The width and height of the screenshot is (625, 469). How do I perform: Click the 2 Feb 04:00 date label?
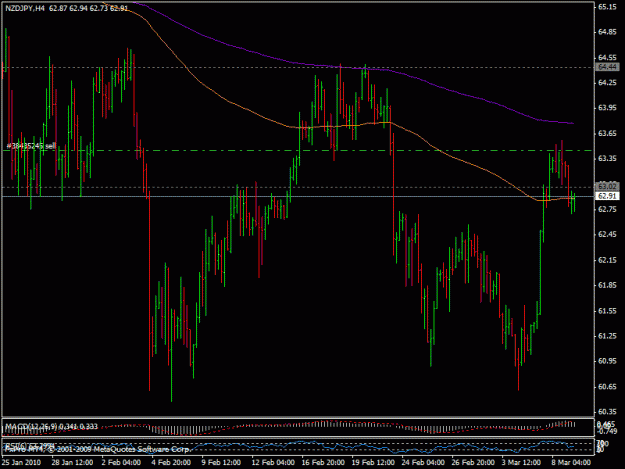pyautogui.click(x=121, y=462)
